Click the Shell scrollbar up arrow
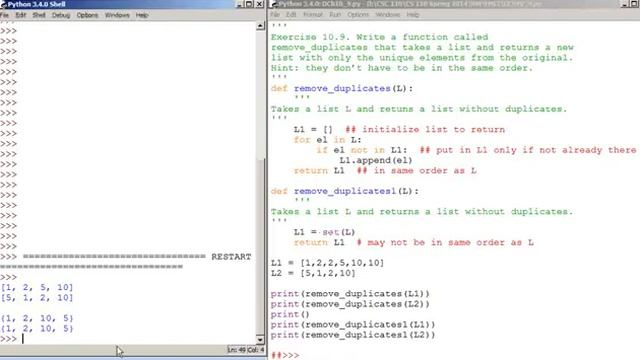 [x=261, y=26]
